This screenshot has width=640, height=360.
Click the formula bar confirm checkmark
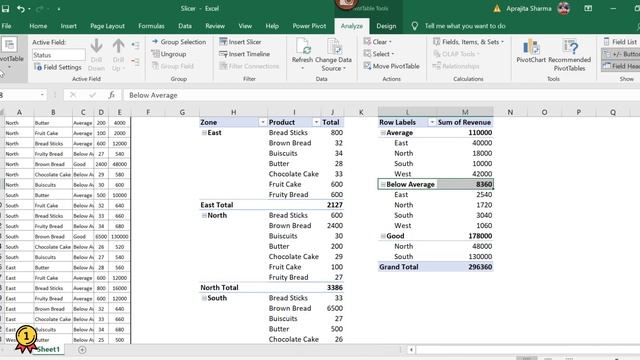pos(93,95)
